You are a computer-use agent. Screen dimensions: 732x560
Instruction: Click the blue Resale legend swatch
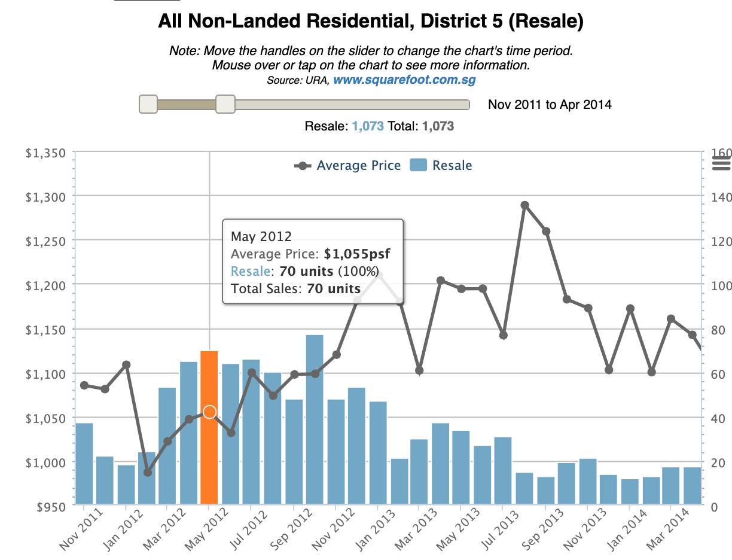pos(418,165)
